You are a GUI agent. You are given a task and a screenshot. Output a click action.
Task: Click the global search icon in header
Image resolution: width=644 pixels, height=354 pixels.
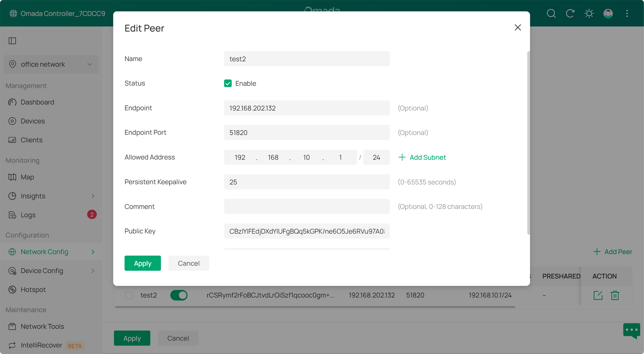pyautogui.click(x=551, y=13)
